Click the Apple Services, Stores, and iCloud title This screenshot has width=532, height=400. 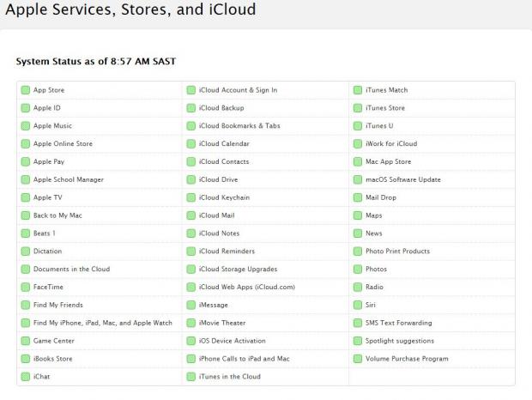click(130, 11)
